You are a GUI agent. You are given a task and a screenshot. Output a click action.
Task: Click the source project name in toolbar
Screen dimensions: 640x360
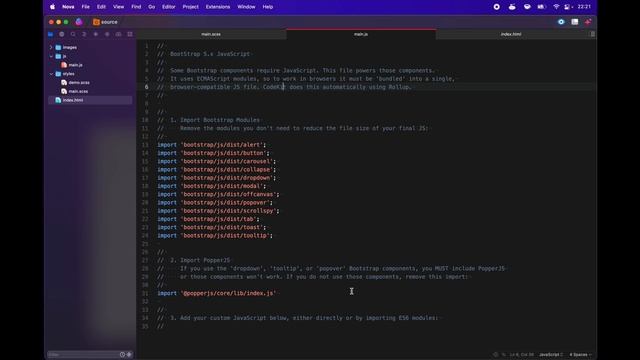[109, 22]
